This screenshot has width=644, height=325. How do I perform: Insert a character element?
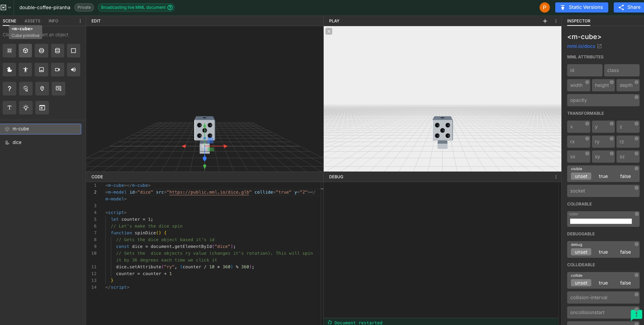point(26,70)
